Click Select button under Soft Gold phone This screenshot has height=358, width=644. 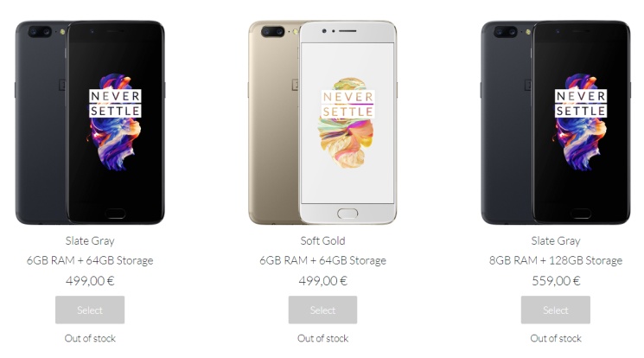click(322, 310)
